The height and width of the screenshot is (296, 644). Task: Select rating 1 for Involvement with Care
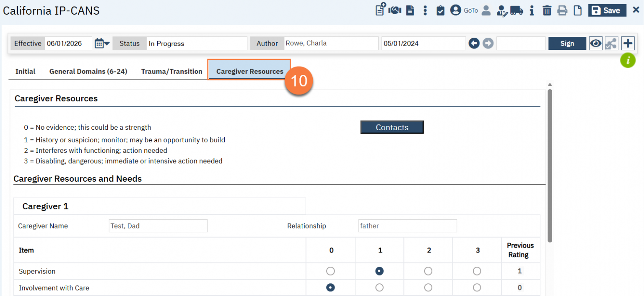tap(379, 288)
